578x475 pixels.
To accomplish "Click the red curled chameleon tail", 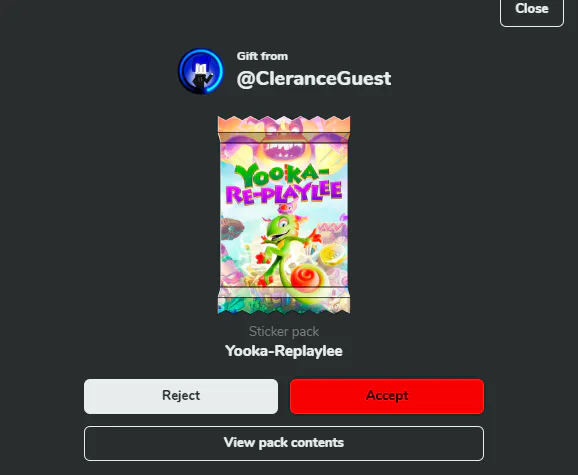I will 305,278.
